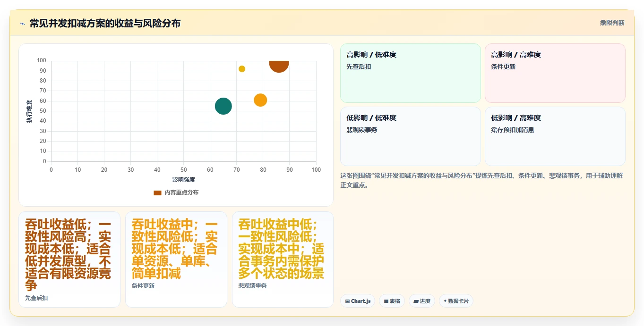Click the 表格 tag chip
The height and width of the screenshot is (326, 644).
tap(392, 301)
